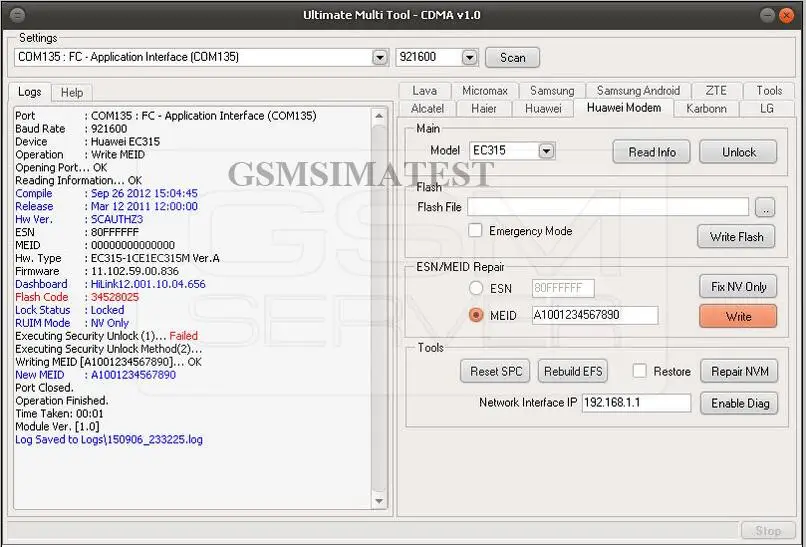Click the log scrollbar down arrow
The image size is (806, 547).
379,501
